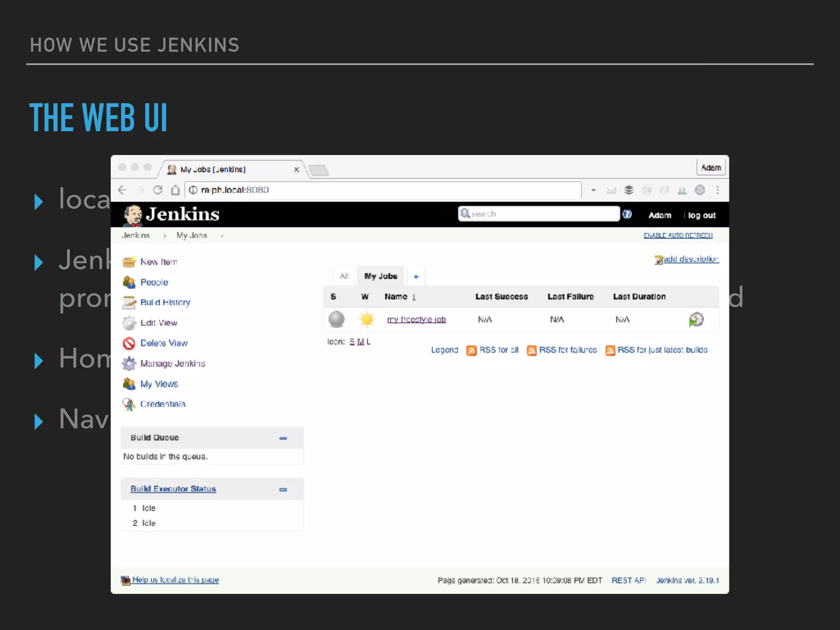Collapse the Build Queue panel
Image resolution: width=840 pixels, height=630 pixels.
pyautogui.click(x=283, y=438)
